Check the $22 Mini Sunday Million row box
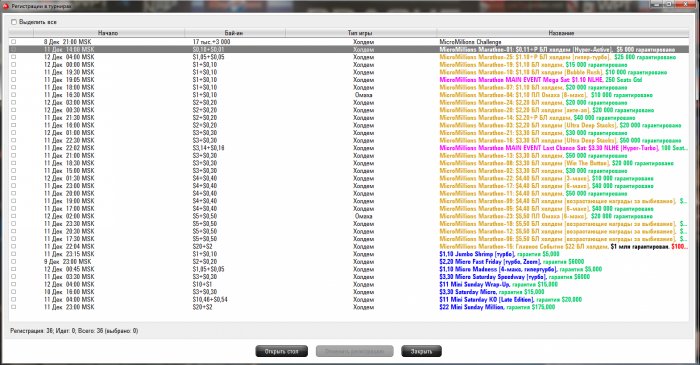Screen dimensions: 700x365 (13, 307)
